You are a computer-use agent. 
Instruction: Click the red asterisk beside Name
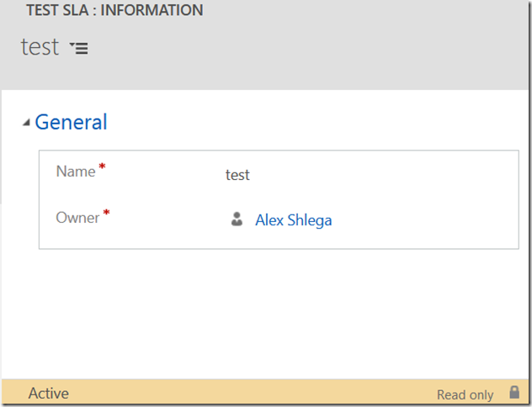pyautogui.click(x=102, y=166)
